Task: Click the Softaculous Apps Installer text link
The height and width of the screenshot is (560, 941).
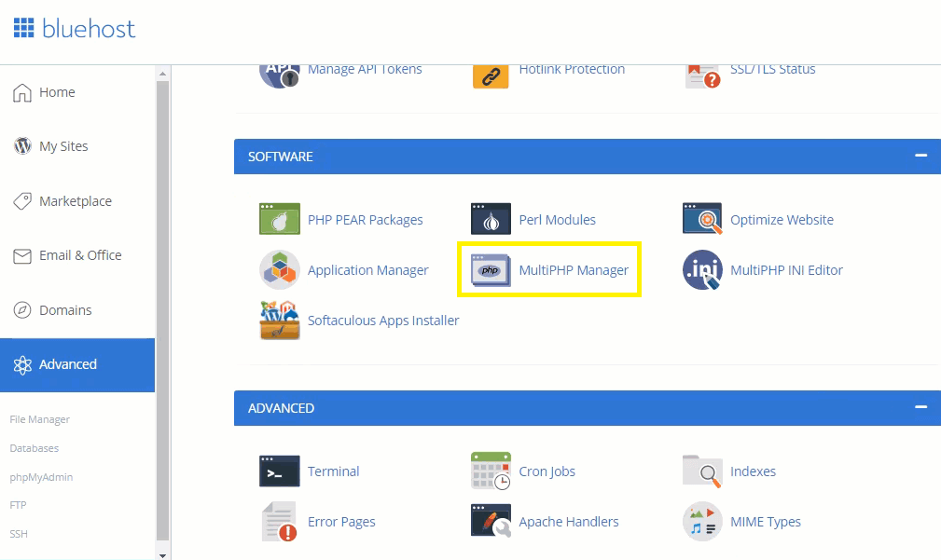Action: pos(383,321)
